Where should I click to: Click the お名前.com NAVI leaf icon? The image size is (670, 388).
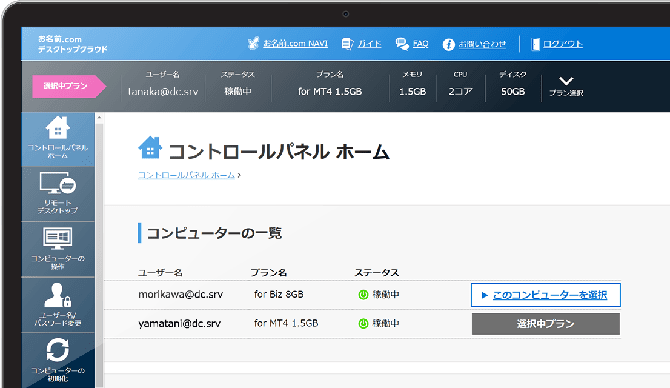click(253, 43)
